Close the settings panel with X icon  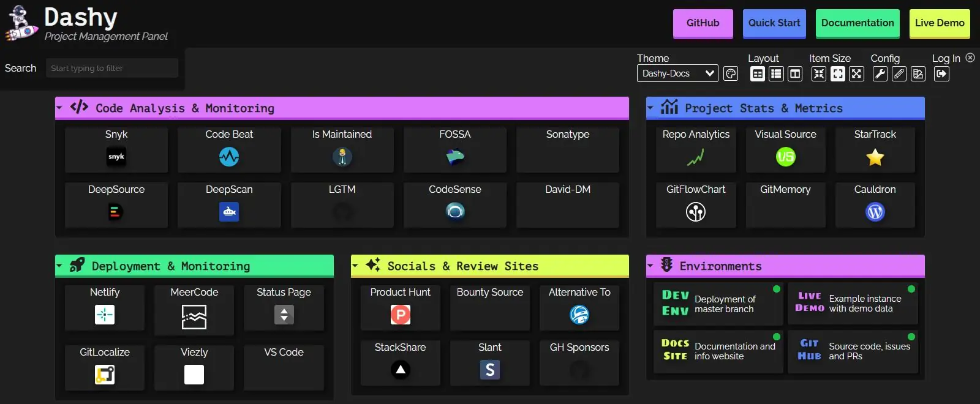pyautogui.click(x=970, y=58)
